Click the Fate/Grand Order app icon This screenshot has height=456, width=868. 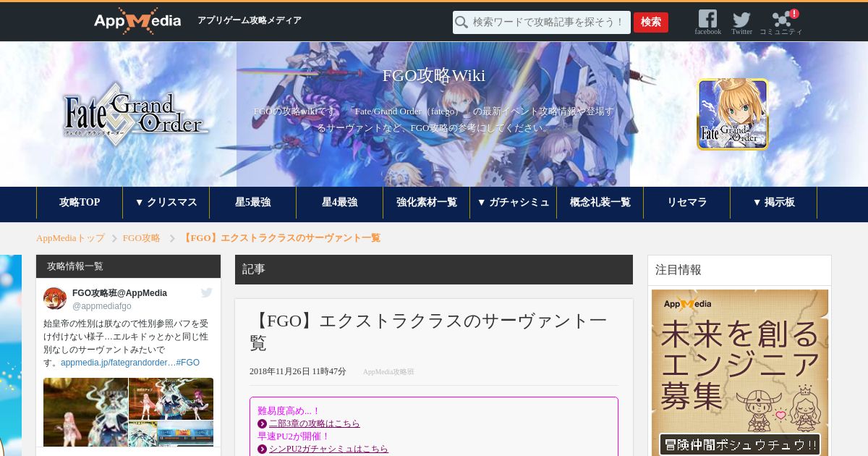click(x=733, y=114)
